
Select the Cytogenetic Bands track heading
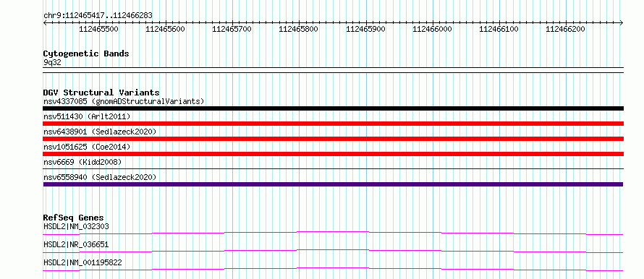(86, 53)
